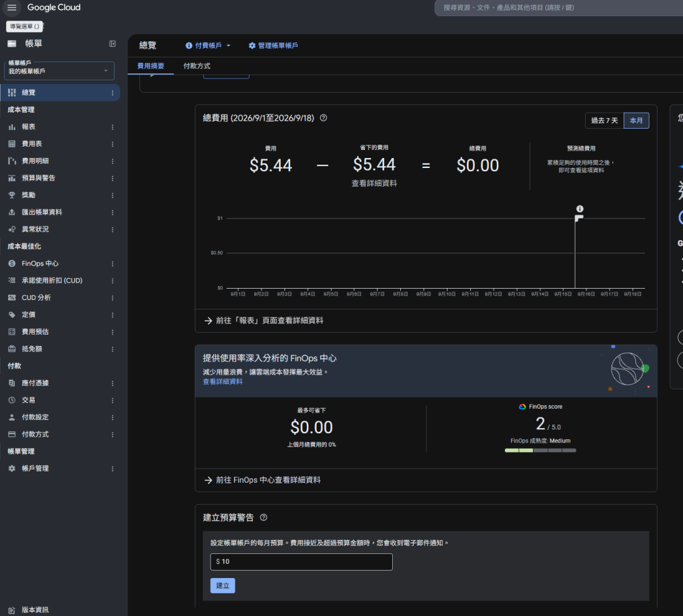Switch to the 費用摘要 tab

[151, 66]
